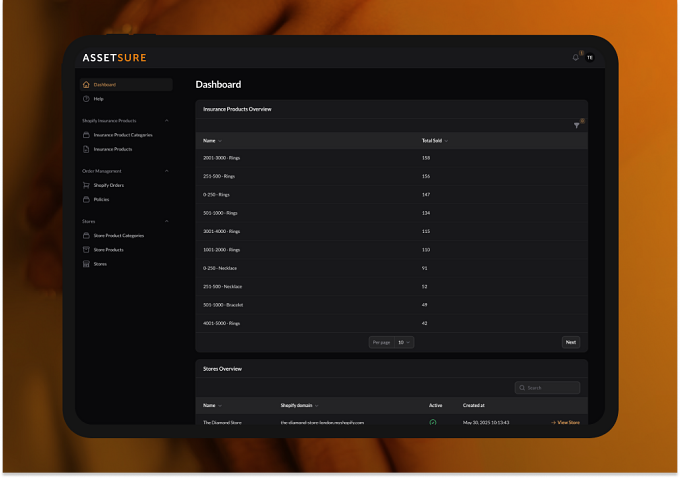Click the Insurance Products document icon
The width and height of the screenshot is (680, 478).
86,149
